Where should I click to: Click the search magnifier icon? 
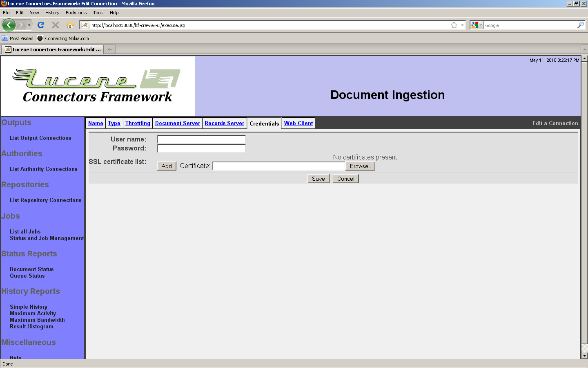pyautogui.click(x=580, y=25)
